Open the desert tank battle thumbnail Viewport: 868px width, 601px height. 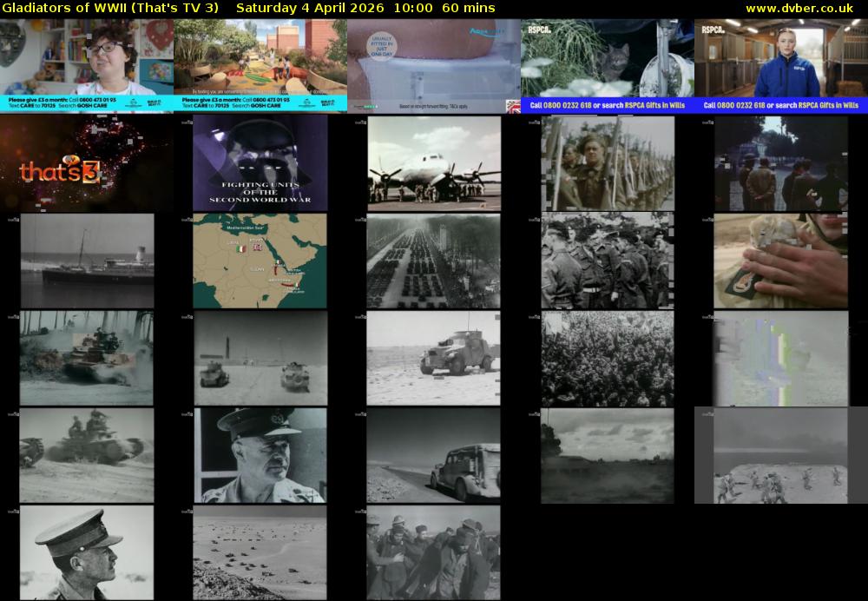(x=87, y=357)
